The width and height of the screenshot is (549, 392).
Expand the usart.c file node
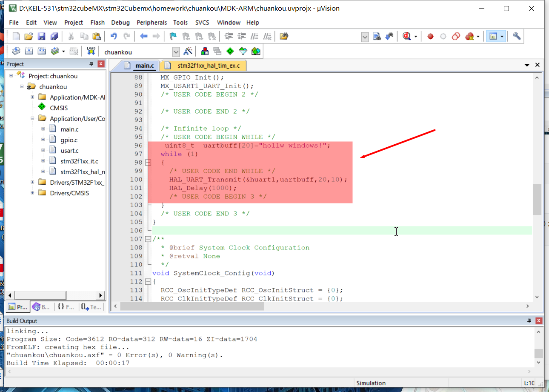(43, 150)
